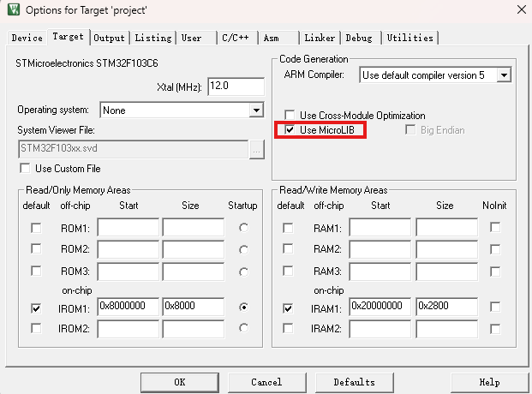Image resolution: width=532 pixels, height=394 pixels.
Task: Enable NoInit for RAM2
Action: coord(495,249)
